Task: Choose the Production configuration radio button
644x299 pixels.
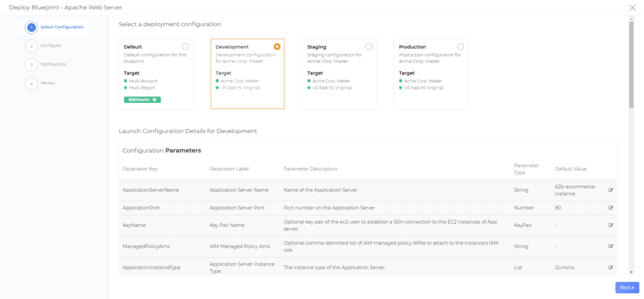Action: coord(460,46)
